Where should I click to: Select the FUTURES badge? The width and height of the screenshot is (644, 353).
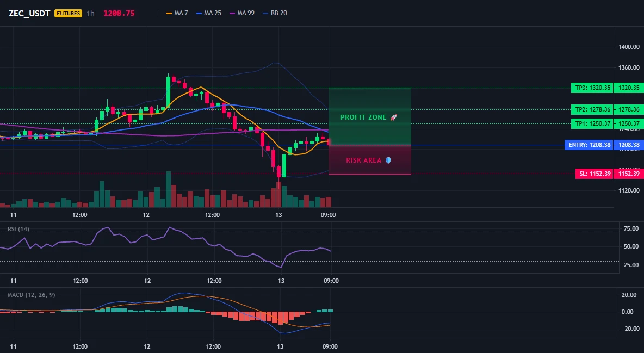pos(68,13)
